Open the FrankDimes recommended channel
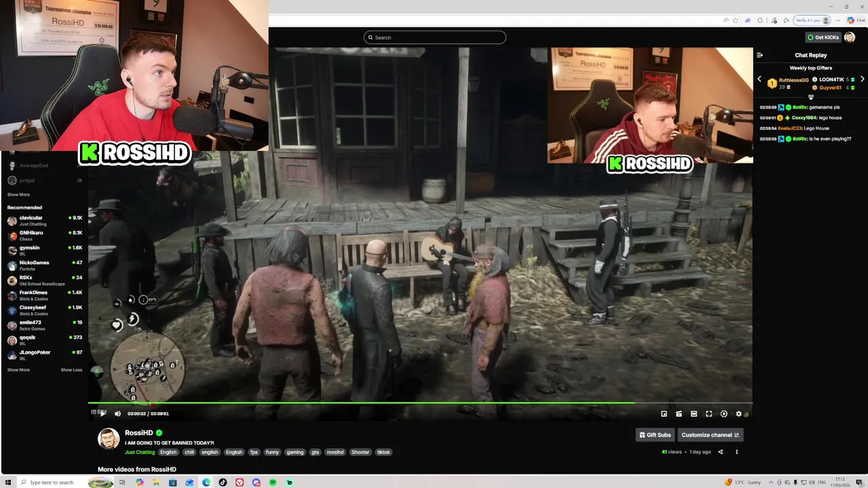Viewport: 868px width, 488px height. (44, 295)
